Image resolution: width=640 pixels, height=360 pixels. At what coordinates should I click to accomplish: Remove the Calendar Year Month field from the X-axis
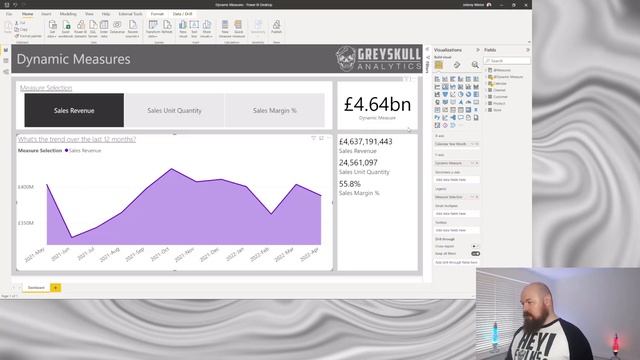click(x=477, y=144)
